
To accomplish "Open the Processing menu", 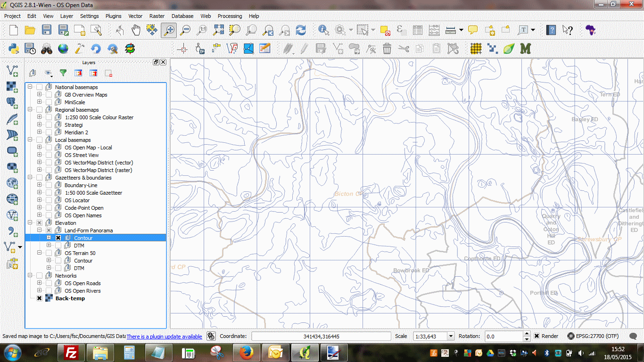I will (230, 16).
